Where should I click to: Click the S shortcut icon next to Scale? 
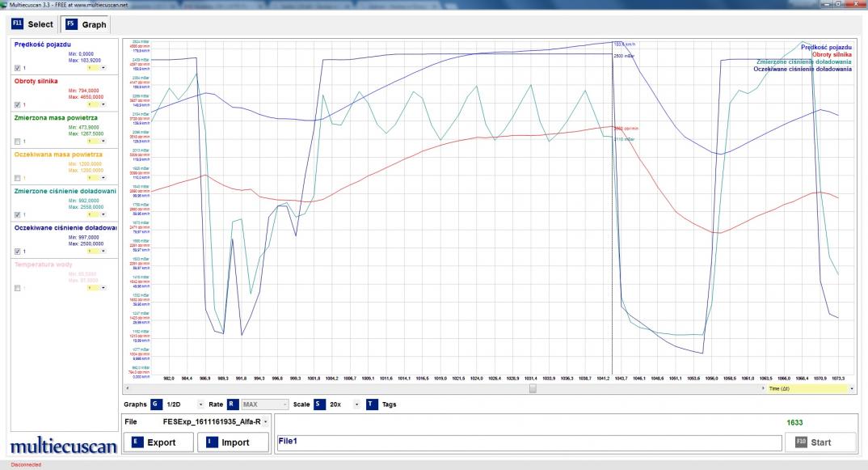coord(319,404)
